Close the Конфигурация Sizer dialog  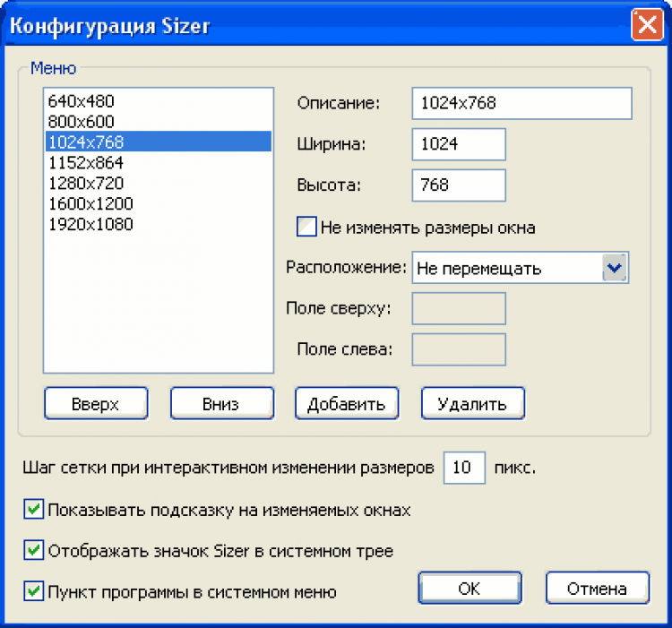coord(647,25)
